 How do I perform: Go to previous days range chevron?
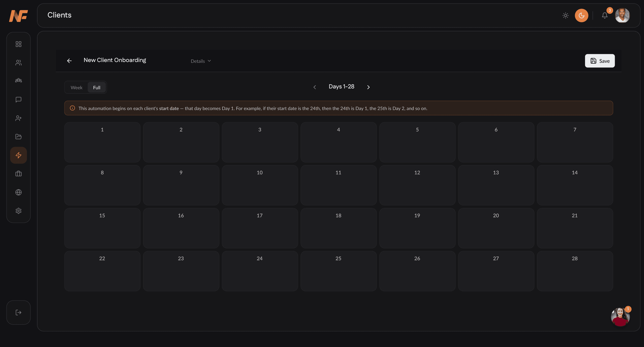(315, 87)
